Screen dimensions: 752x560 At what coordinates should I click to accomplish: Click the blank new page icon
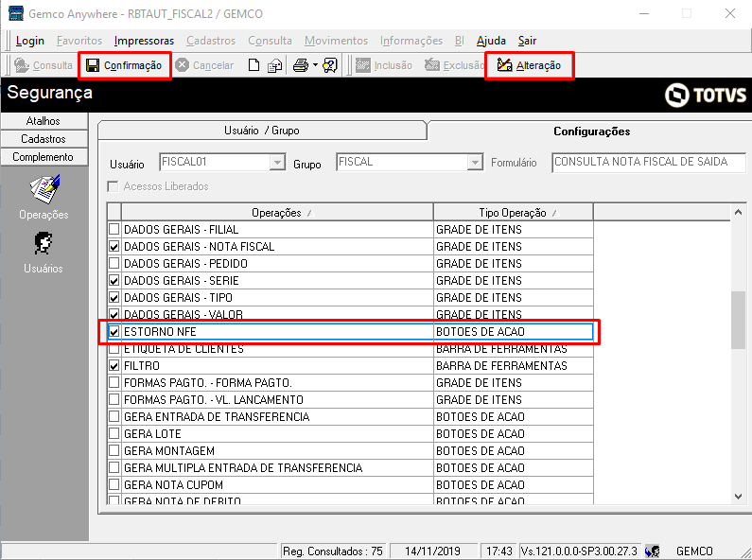[x=254, y=65]
